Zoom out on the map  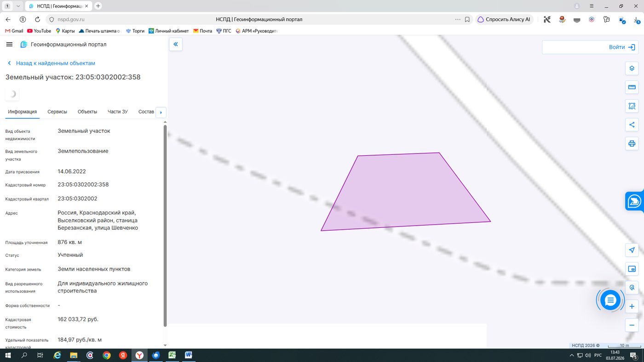(x=632, y=325)
